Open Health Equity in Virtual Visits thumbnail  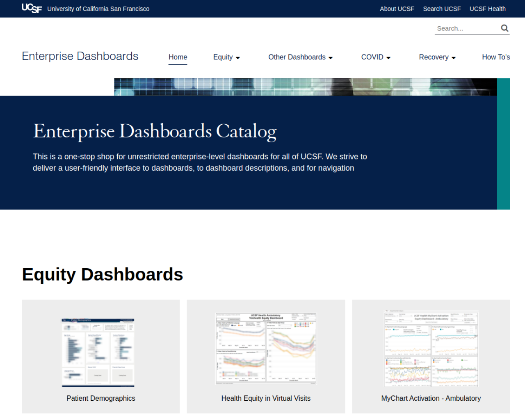tap(266, 349)
